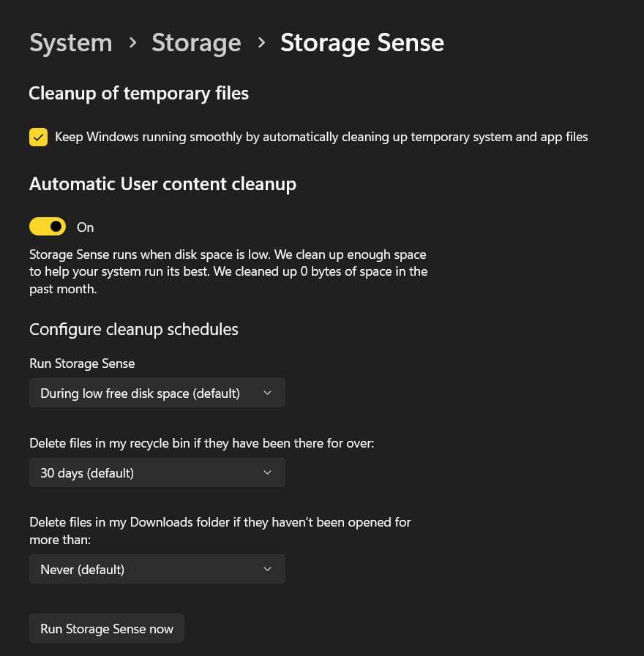Uncheck the temporary files cleanup checkbox

click(x=38, y=137)
